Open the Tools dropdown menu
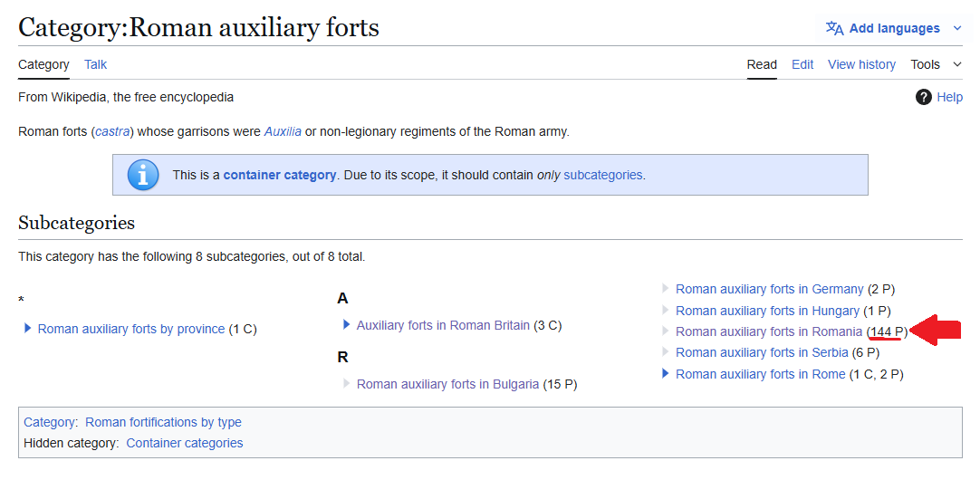Viewport: 980px width, 480px height. point(937,64)
